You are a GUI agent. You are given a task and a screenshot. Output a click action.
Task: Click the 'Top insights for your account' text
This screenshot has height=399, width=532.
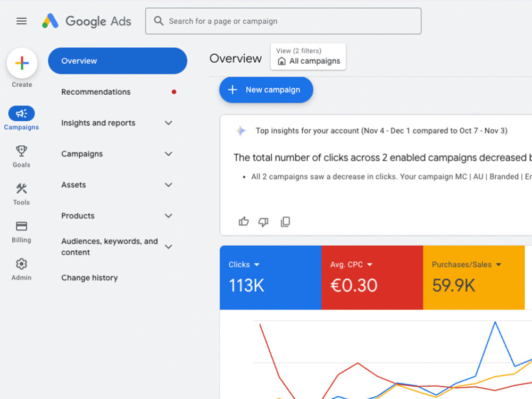pos(381,131)
